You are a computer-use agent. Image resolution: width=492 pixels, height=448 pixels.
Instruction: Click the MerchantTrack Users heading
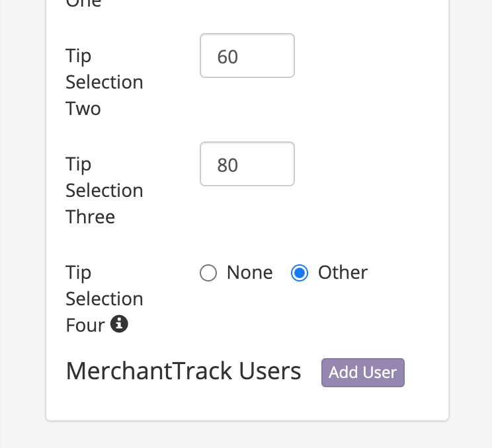pos(183,372)
